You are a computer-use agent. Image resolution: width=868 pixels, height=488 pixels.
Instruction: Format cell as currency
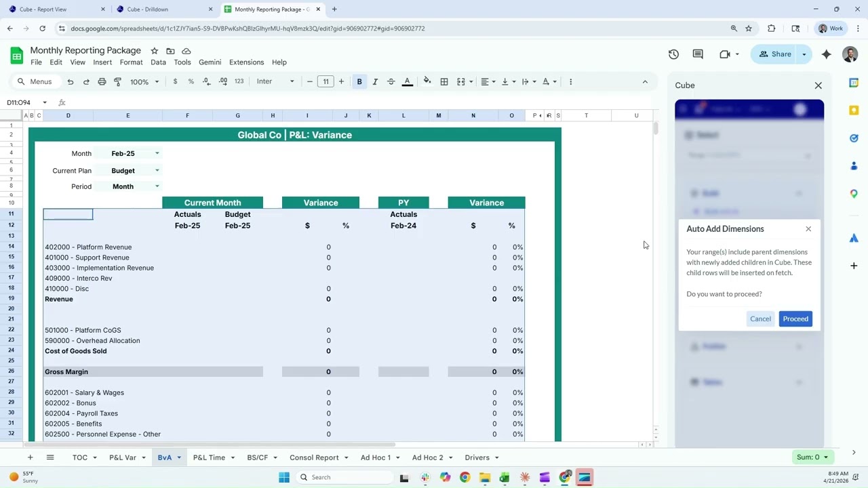point(176,81)
